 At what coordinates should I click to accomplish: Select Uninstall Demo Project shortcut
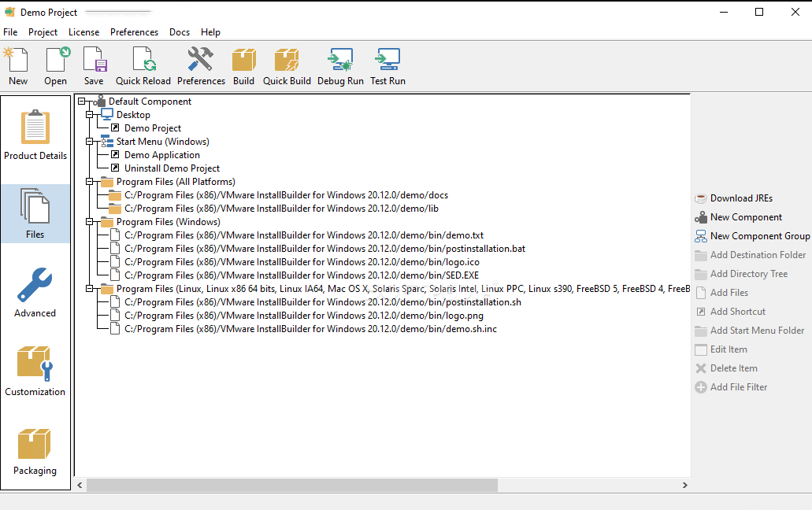(x=172, y=168)
